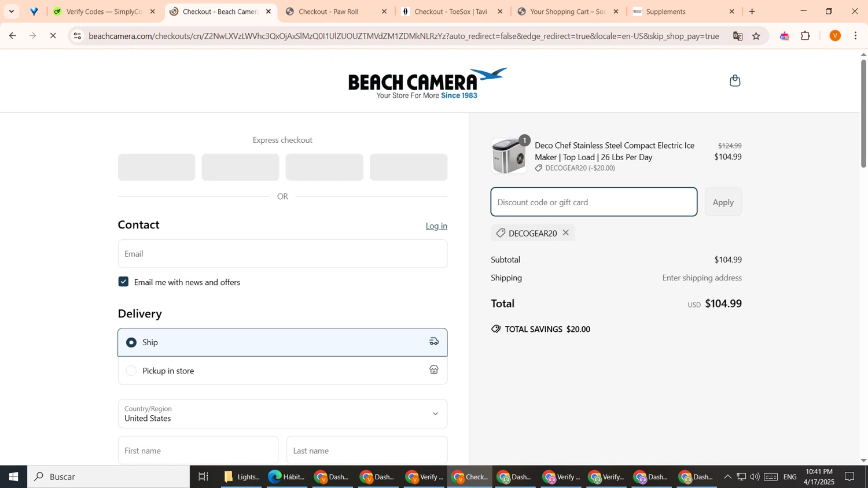The height and width of the screenshot is (488, 868).
Task: Bookmark this page with the star icon
Action: coord(756,36)
